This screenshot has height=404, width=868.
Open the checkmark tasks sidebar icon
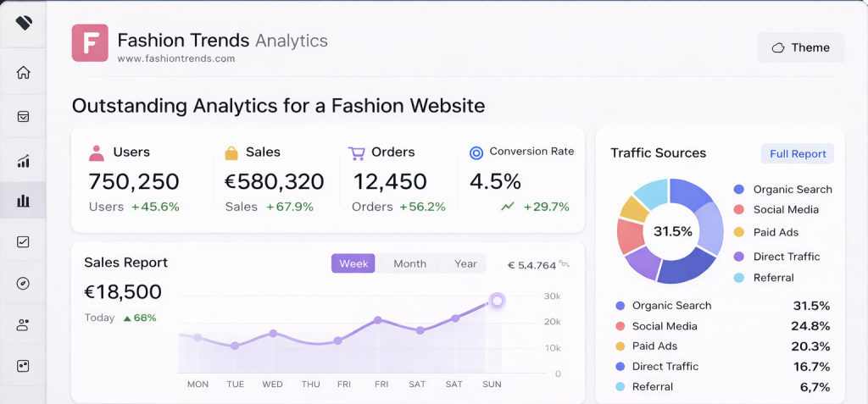coord(23,242)
